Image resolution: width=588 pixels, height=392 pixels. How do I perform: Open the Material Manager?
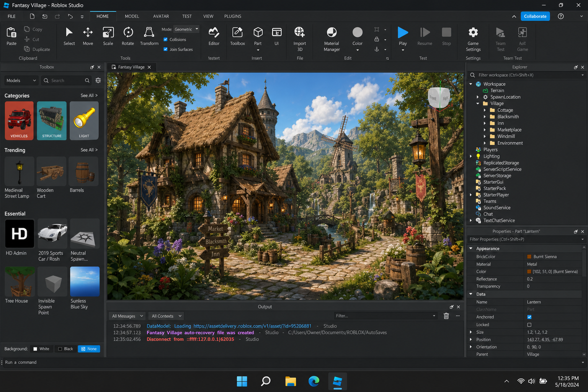pyautogui.click(x=332, y=39)
